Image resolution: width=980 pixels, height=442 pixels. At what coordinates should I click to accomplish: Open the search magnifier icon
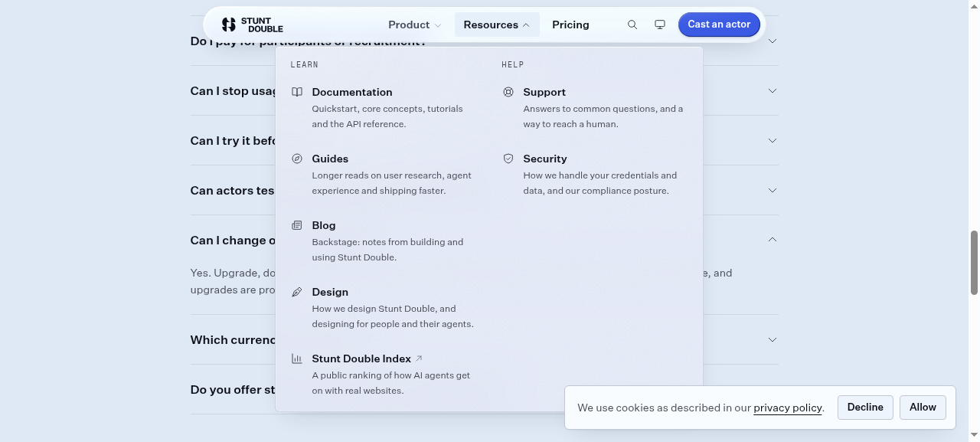(632, 25)
